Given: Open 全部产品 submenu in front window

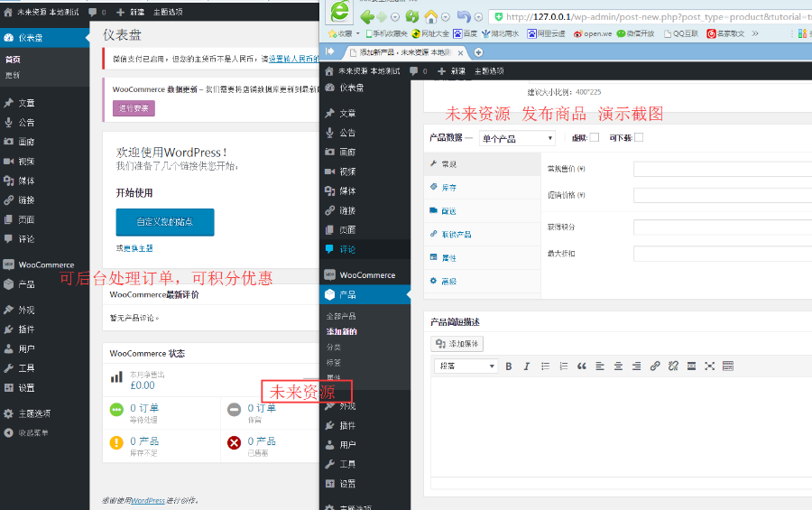Looking at the screenshot, I should click(341, 316).
